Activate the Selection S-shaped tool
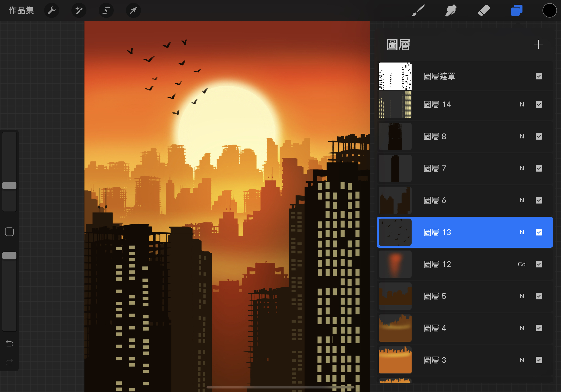The height and width of the screenshot is (392, 561). click(106, 11)
